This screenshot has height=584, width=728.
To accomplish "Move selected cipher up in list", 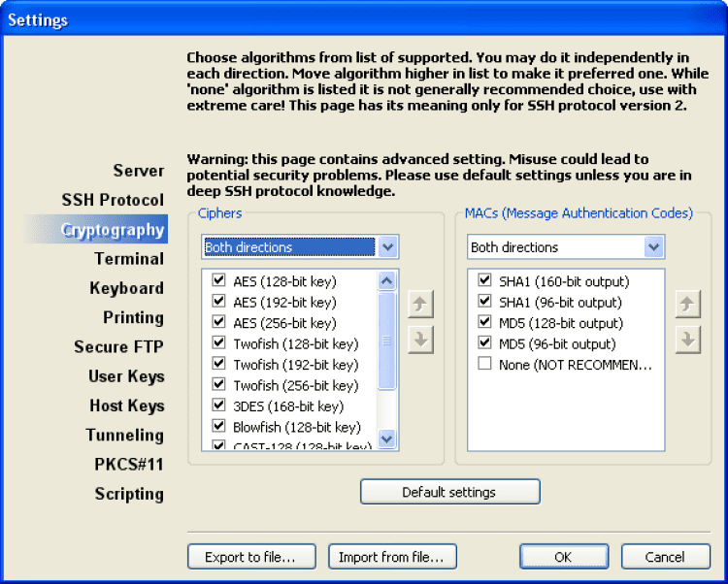I will coord(420,305).
